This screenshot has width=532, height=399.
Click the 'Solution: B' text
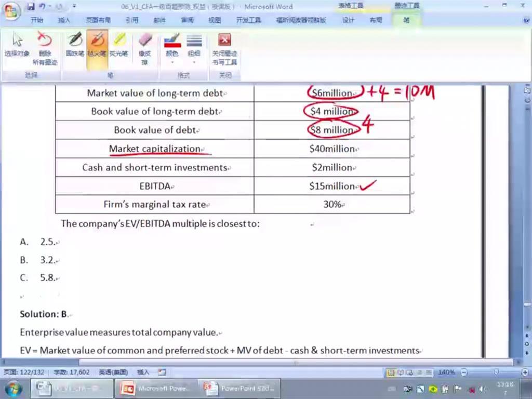click(44, 314)
